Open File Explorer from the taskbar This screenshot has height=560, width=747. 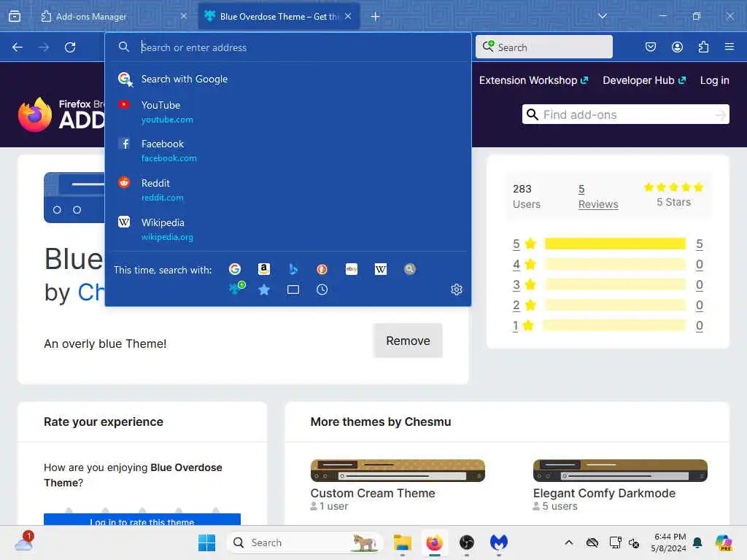coord(402,542)
